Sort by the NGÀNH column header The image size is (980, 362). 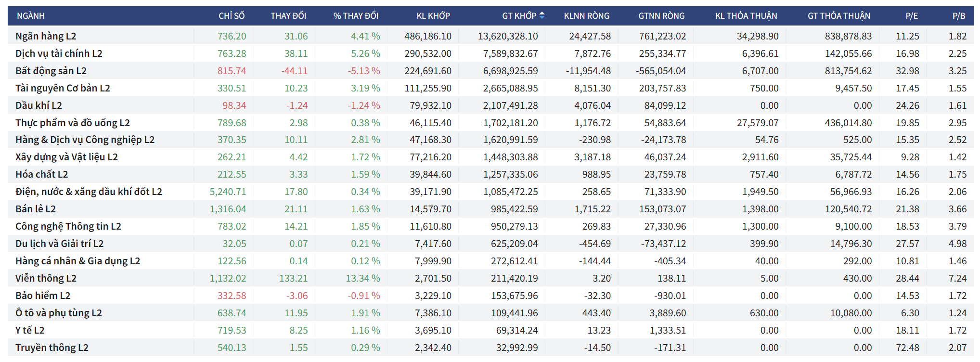tap(31, 16)
